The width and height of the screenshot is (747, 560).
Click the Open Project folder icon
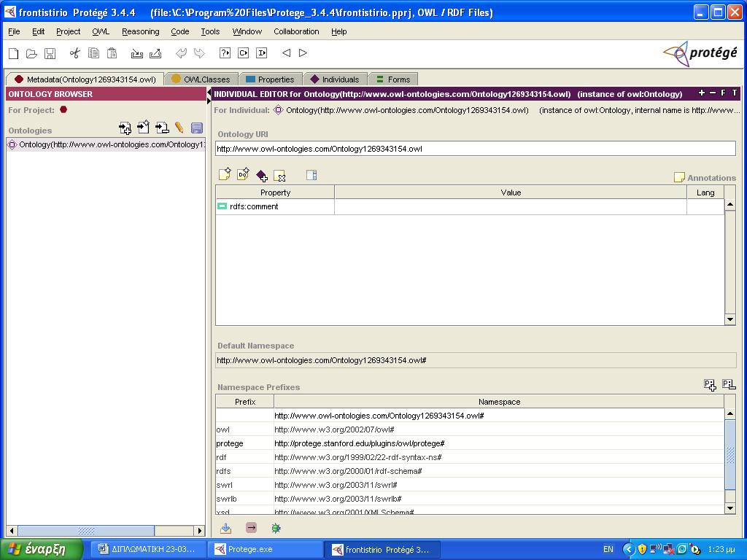(x=31, y=53)
